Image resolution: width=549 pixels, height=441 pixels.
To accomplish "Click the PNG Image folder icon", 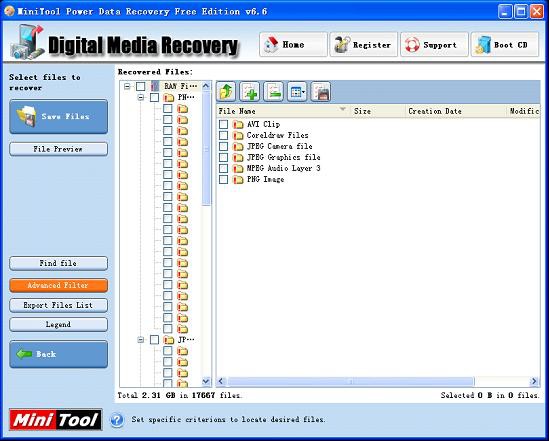I will coord(238,180).
